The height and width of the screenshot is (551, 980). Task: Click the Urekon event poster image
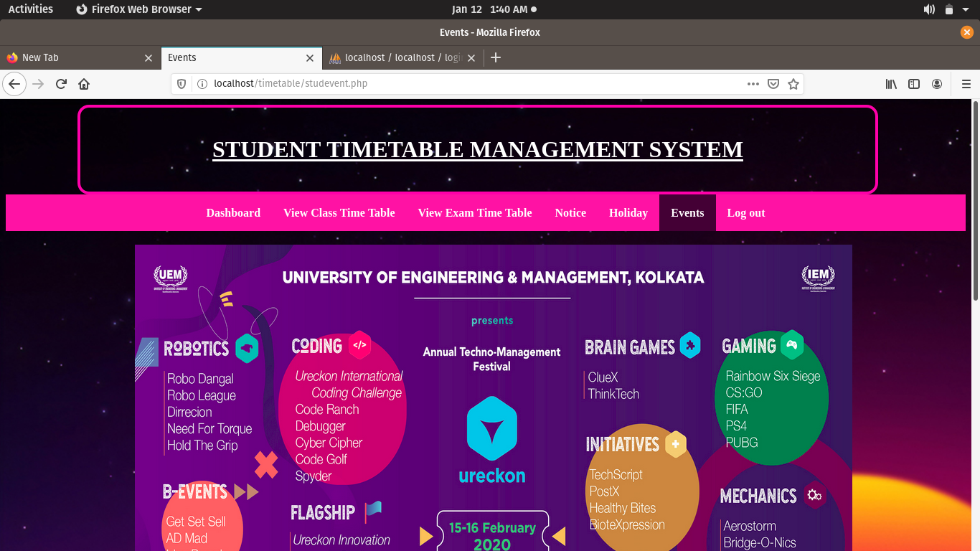[494, 398]
